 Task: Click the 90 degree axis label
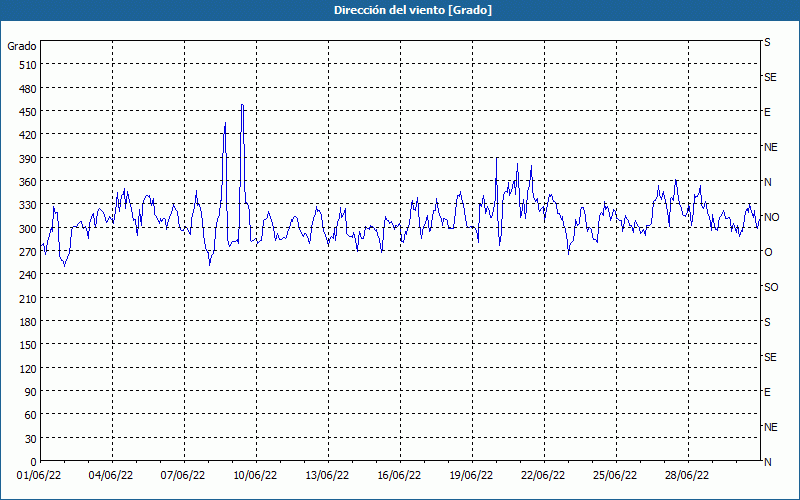click(31, 392)
